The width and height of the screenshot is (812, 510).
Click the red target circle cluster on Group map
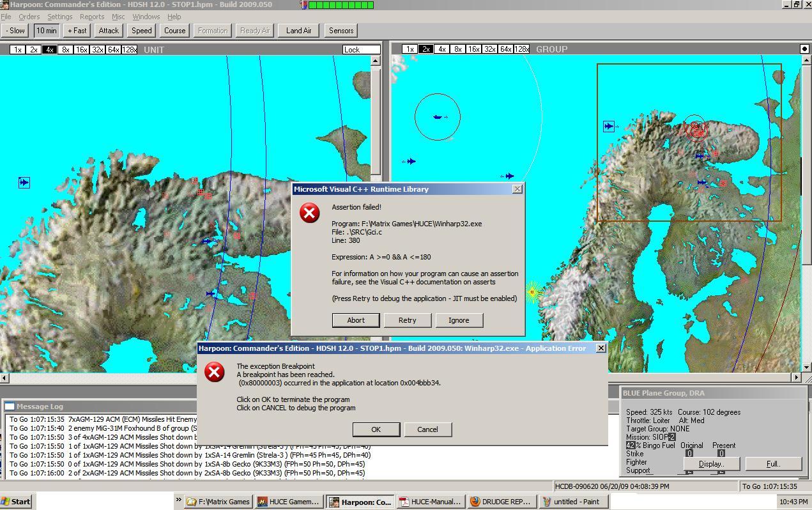[x=696, y=129]
